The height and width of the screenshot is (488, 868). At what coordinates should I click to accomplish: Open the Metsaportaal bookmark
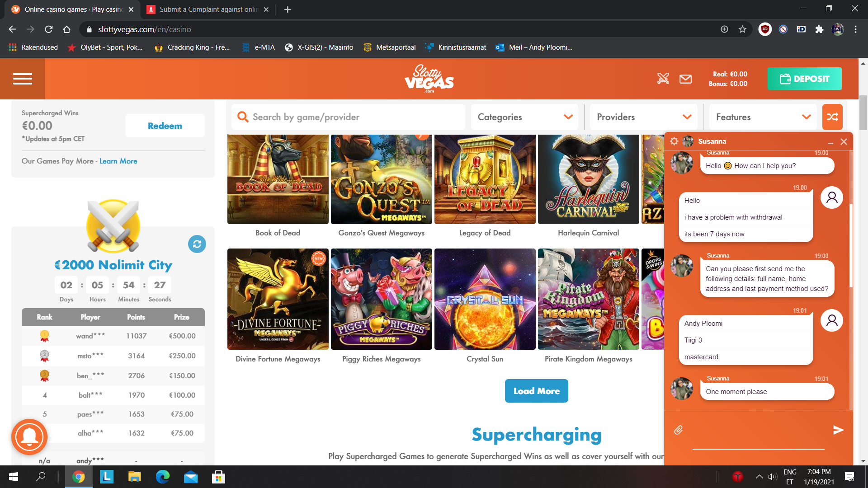(x=390, y=47)
